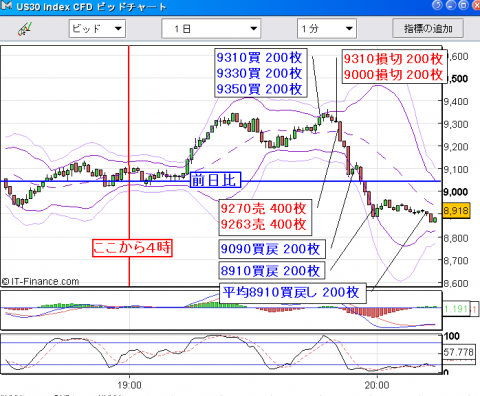Image resolution: width=480 pixels, height=396 pixels.
Task: Click the yellow 8,918 current price tag
Action: tap(456, 210)
